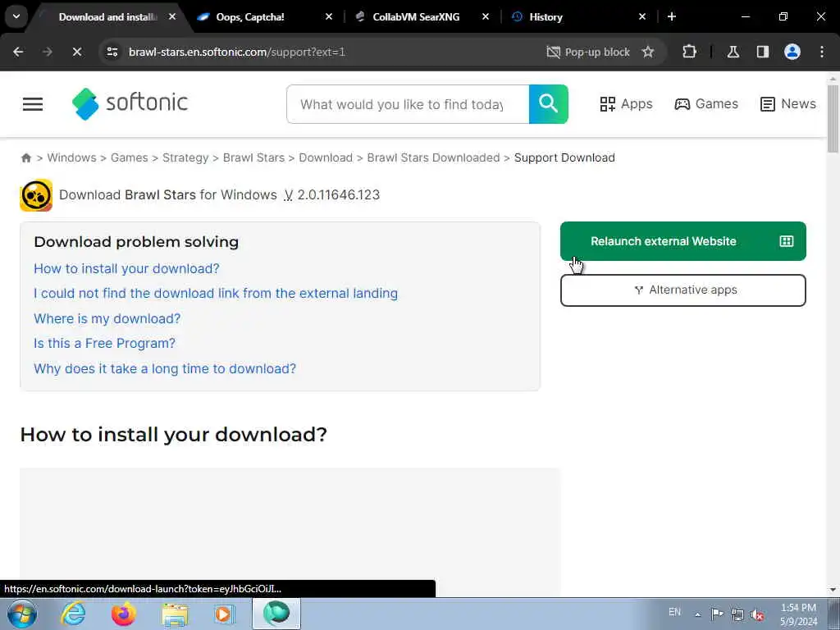Close the History tab

click(642, 16)
